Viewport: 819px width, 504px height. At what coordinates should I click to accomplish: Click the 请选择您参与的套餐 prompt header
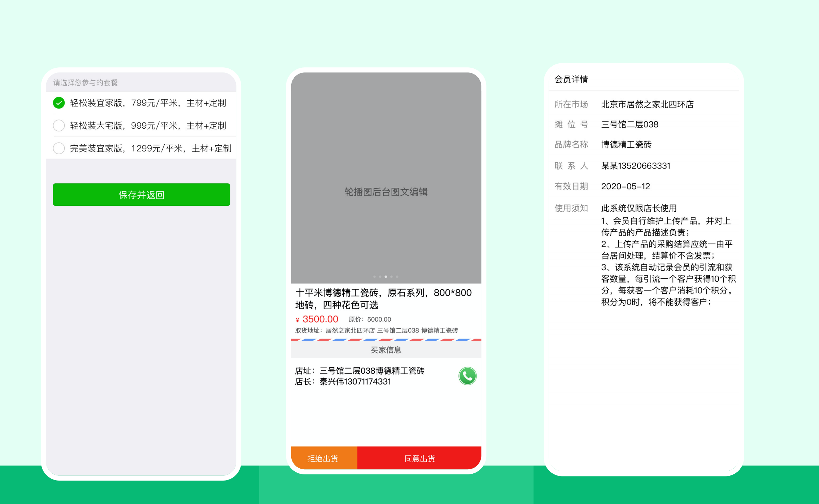coord(85,82)
